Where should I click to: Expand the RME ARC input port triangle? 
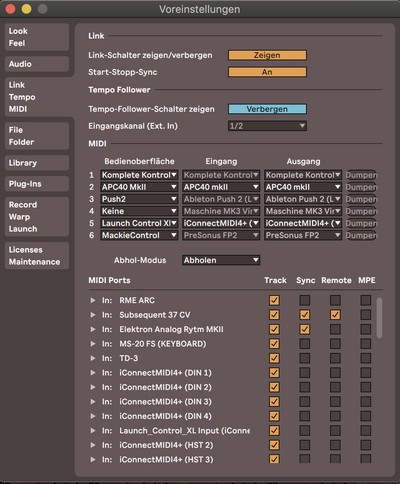coord(93,300)
